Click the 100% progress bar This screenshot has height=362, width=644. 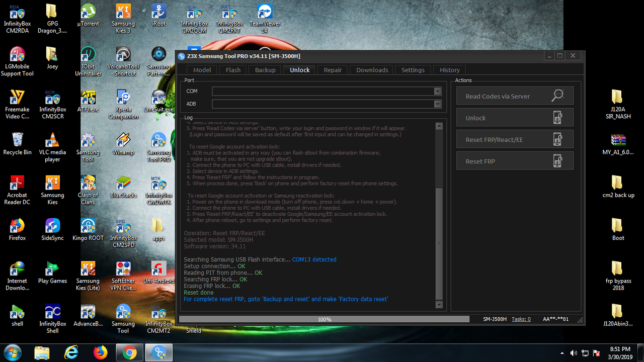(x=325, y=319)
